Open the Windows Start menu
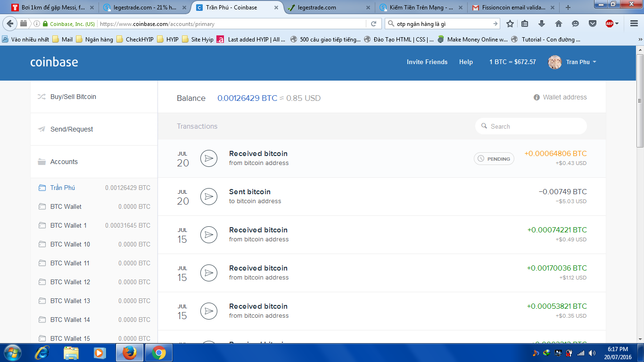This screenshot has height=362, width=644. pyautogui.click(x=12, y=353)
